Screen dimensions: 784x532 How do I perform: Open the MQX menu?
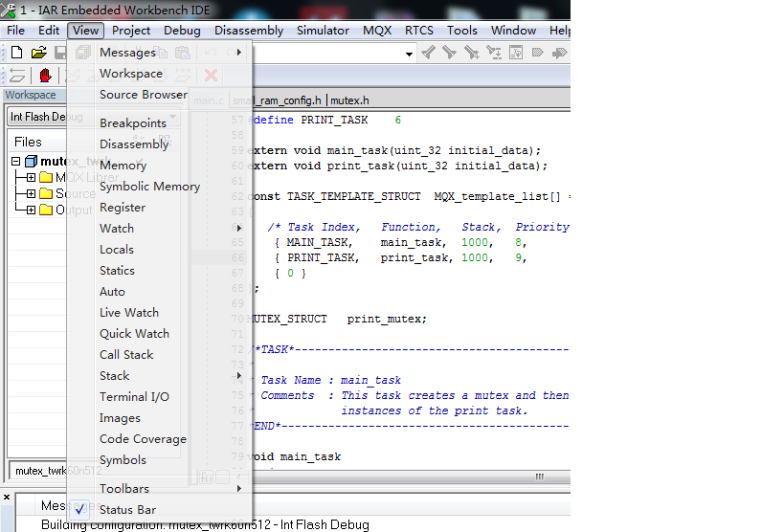coord(377,31)
